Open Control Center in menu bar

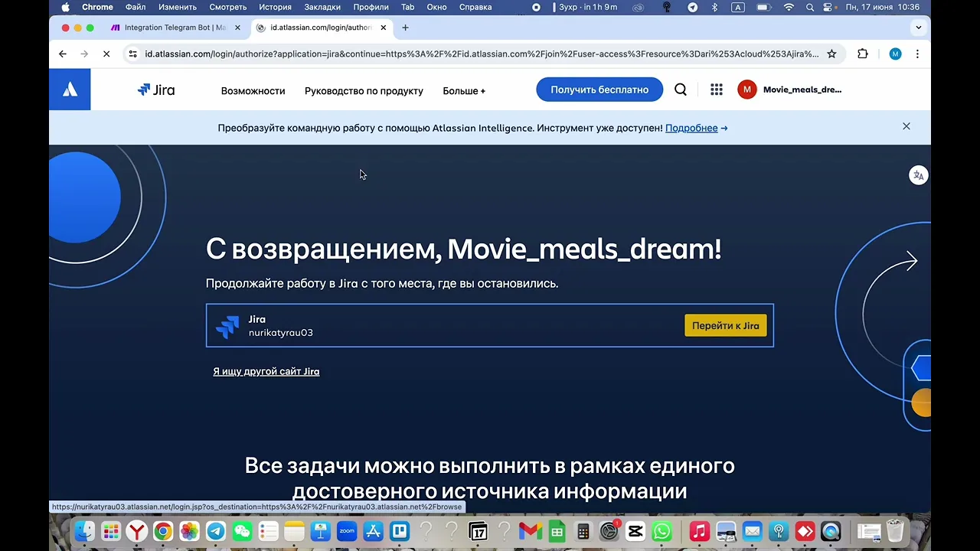tap(828, 7)
